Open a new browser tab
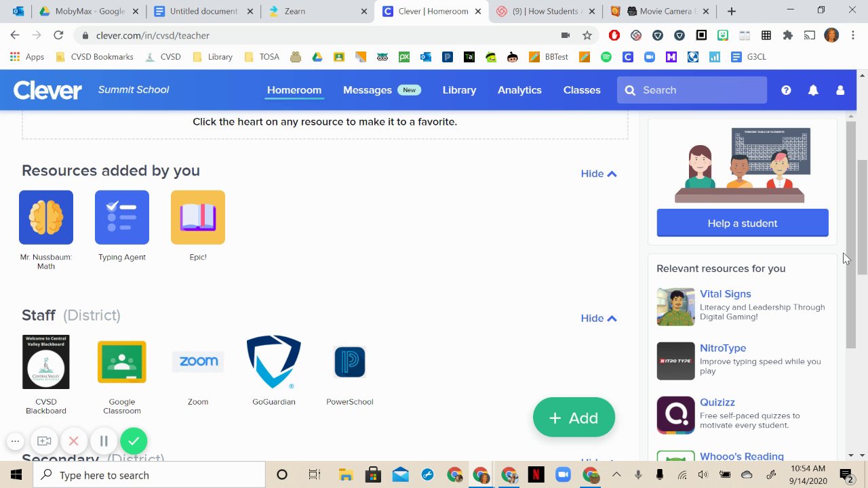 [x=731, y=12]
